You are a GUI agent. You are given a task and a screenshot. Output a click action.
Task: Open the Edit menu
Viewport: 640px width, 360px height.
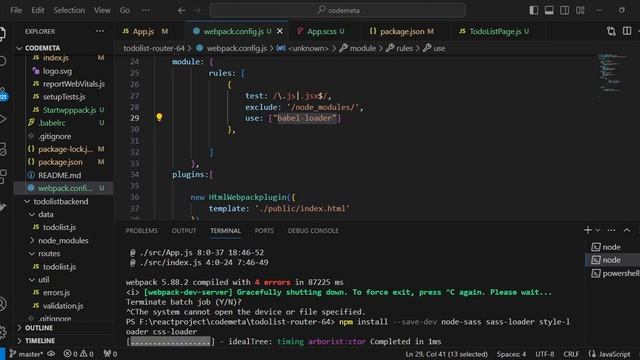click(x=38, y=10)
